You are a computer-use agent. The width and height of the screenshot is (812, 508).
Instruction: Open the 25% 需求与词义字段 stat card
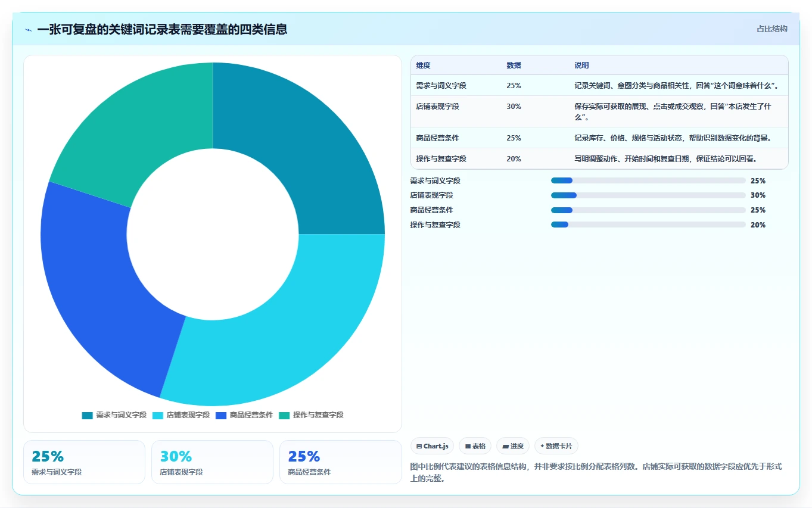pyautogui.click(x=84, y=462)
